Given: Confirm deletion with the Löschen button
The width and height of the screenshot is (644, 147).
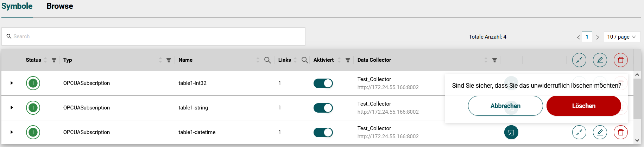Looking at the screenshot, I should (583, 106).
